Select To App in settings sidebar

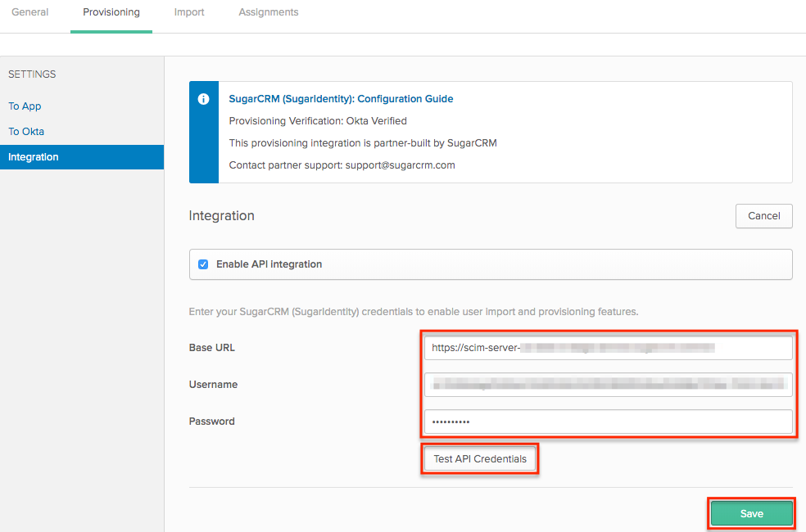(x=25, y=106)
